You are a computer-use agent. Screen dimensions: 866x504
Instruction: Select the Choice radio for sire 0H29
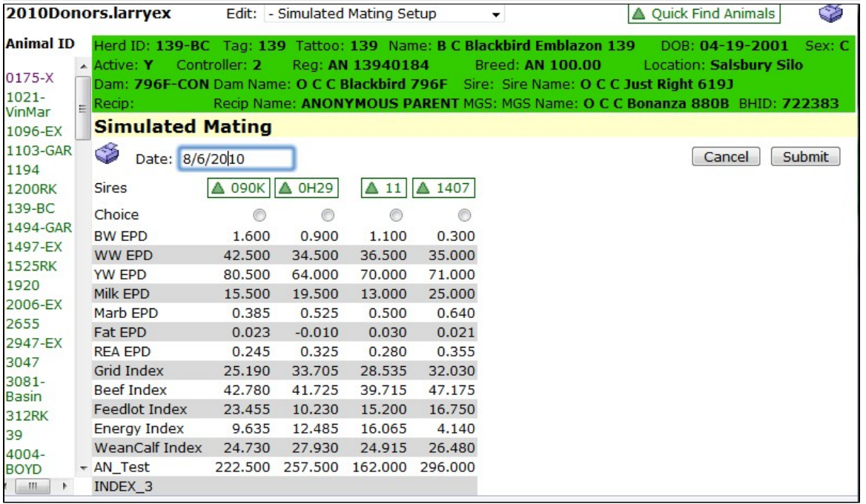coord(328,215)
